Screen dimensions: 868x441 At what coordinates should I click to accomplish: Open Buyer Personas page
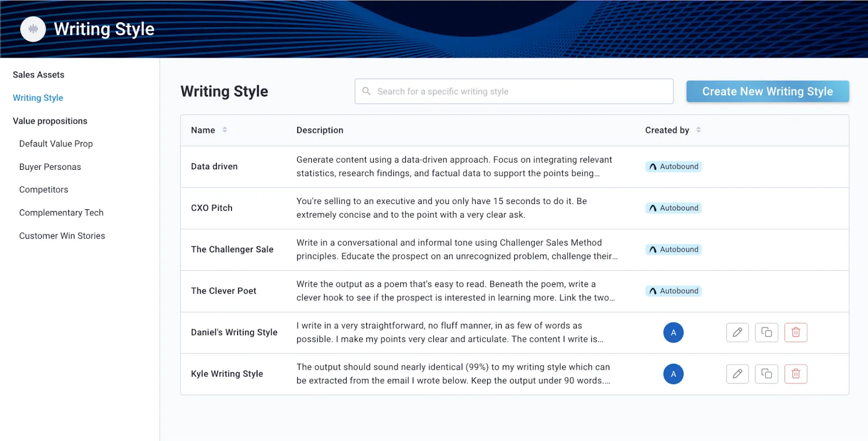[x=50, y=167]
